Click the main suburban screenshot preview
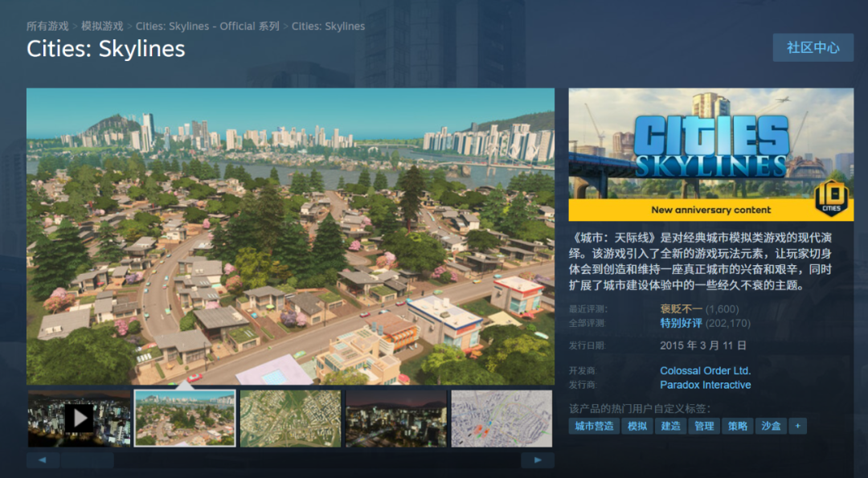868x478 pixels. [x=291, y=236]
